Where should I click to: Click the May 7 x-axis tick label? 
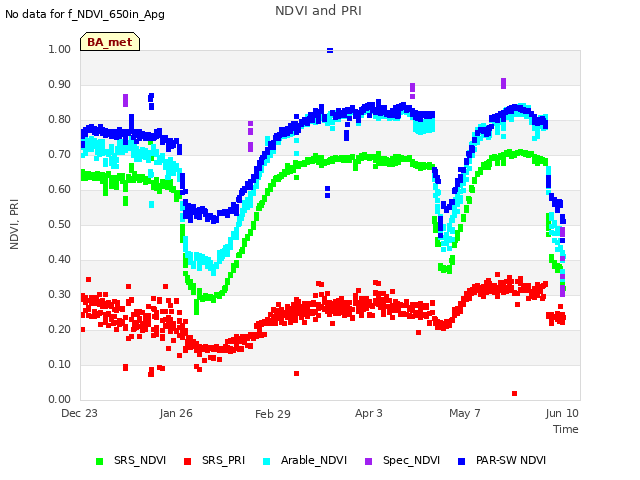[464, 413]
